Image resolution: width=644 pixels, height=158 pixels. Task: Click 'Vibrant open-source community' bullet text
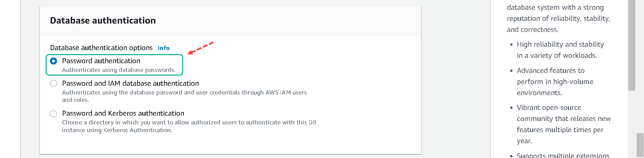(564, 124)
